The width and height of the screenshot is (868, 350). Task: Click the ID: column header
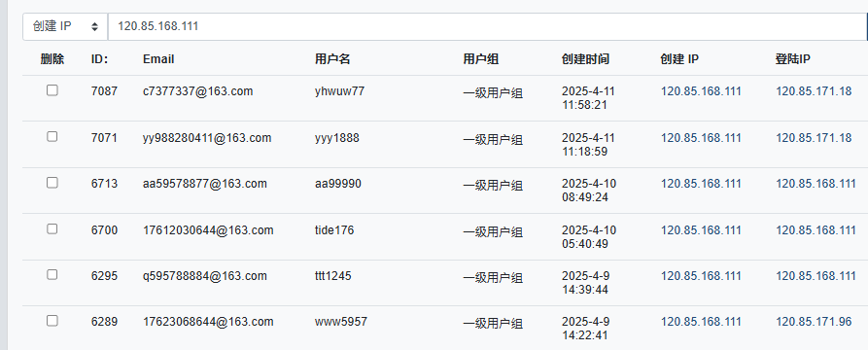pos(100,59)
